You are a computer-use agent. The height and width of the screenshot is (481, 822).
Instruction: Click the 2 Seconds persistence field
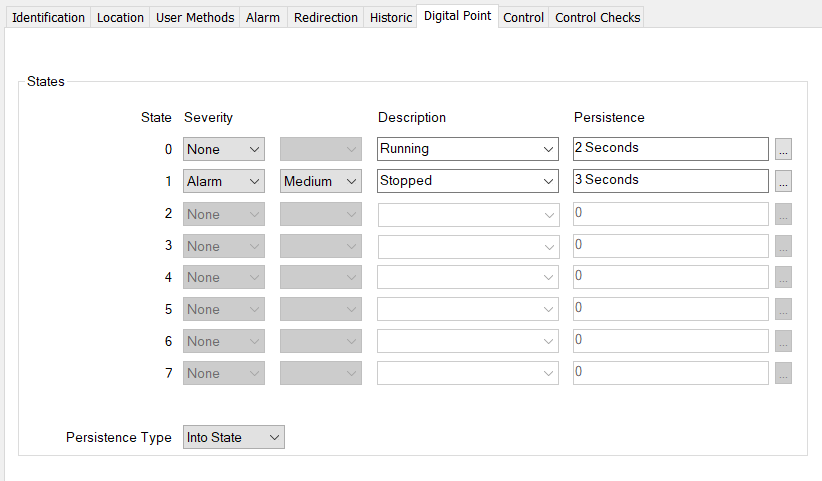[x=670, y=149]
